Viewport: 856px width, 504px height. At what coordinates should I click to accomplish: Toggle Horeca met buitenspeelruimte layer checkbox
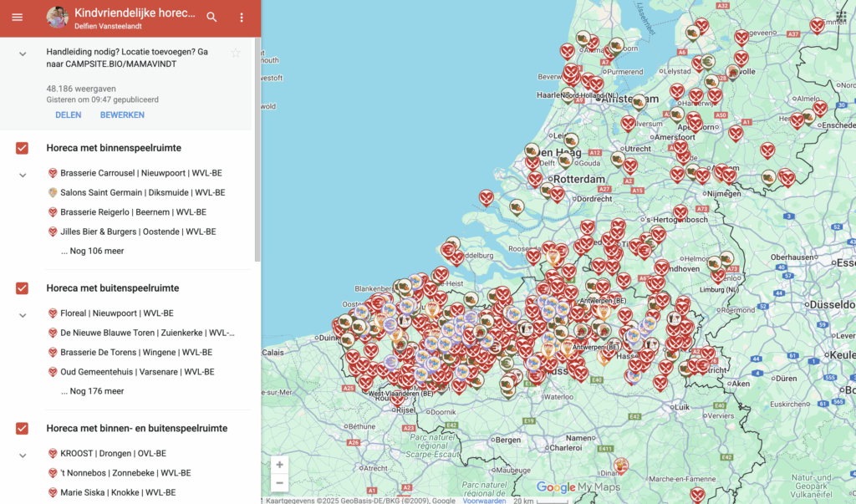(23, 288)
